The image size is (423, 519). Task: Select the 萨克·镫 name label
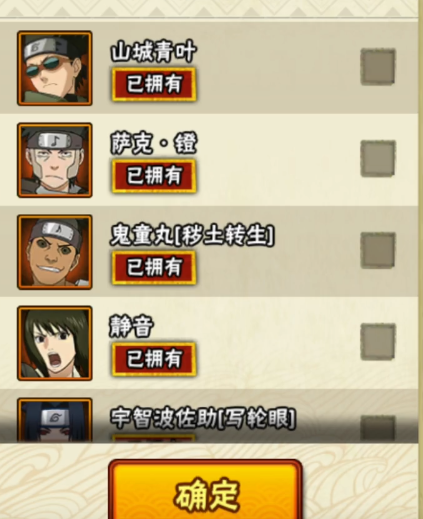pos(154,144)
